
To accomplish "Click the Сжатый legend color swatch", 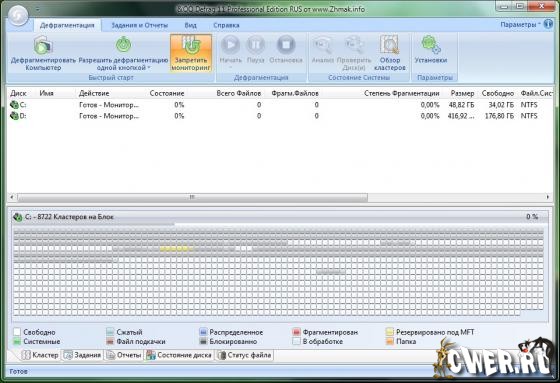I will [110, 332].
